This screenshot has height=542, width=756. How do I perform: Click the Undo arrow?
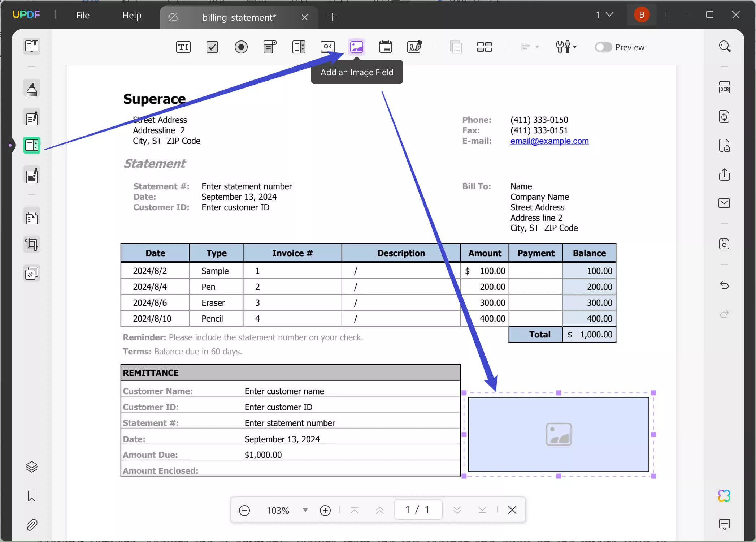pos(724,285)
